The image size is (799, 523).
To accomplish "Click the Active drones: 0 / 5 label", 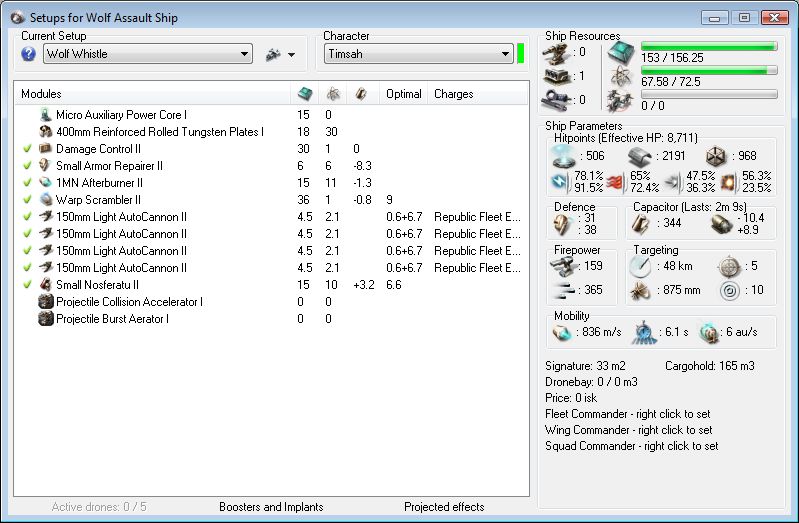I will coord(99,507).
